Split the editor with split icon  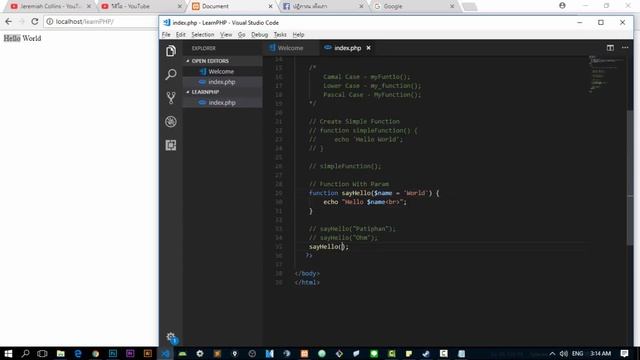tap(610, 48)
